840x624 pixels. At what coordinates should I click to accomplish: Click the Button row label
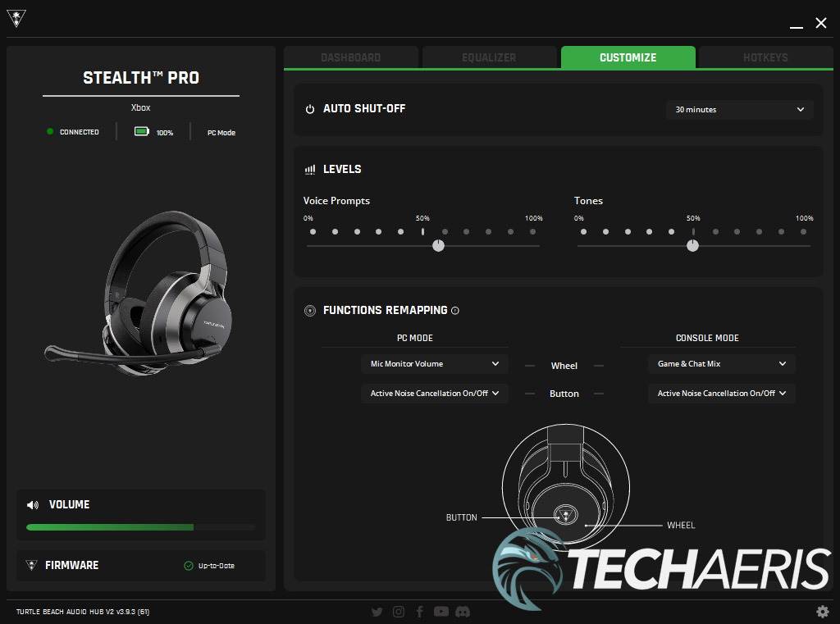[564, 394]
